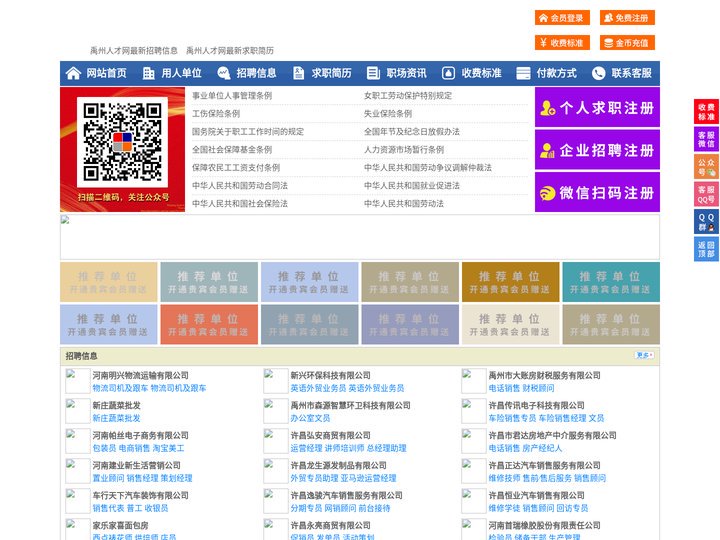Click the building icon beside 用人单位
The height and width of the screenshot is (540, 720).
pyautogui.click(x=148, y=73)
